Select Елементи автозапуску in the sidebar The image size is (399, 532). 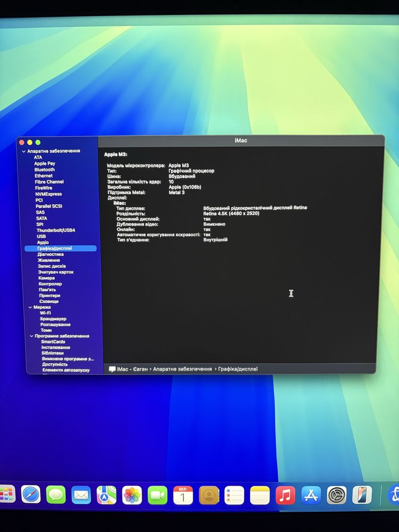point(66,370)
